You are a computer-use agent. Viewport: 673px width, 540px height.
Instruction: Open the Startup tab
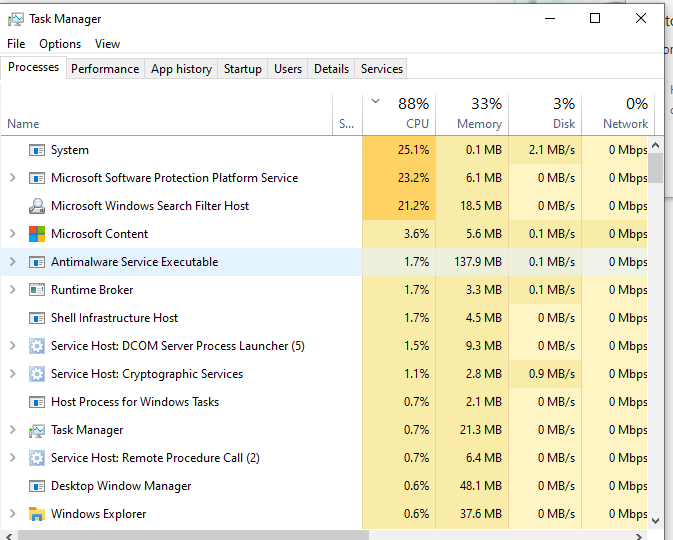point(242,69)
